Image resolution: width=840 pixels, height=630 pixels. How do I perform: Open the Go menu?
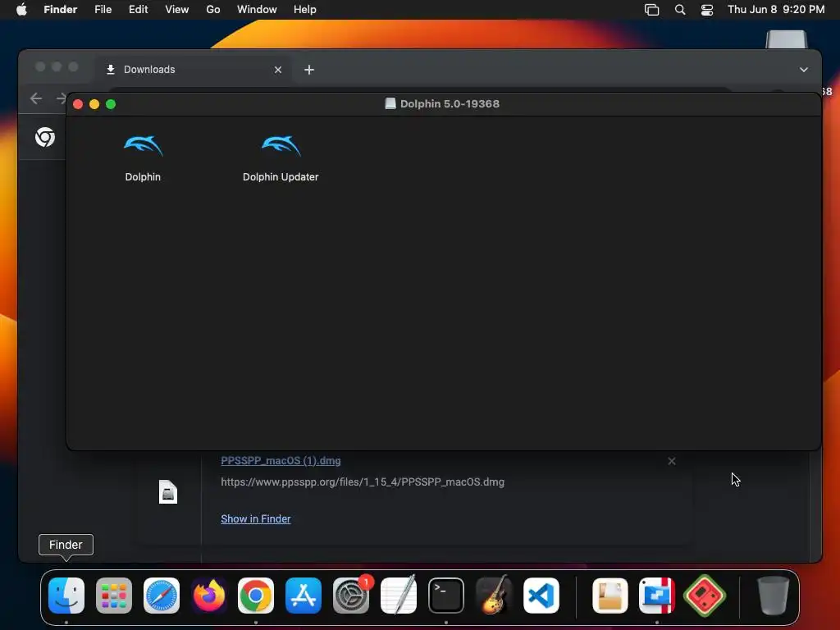(213, 10)
